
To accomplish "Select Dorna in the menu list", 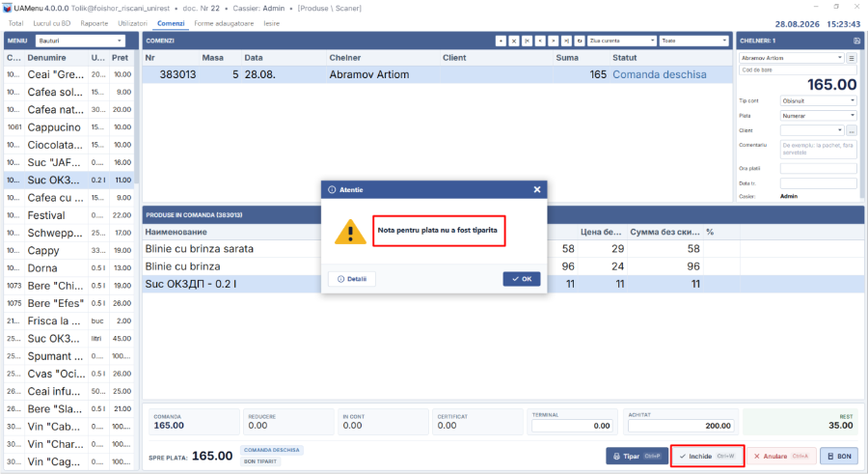I will [x=69, y=268].
